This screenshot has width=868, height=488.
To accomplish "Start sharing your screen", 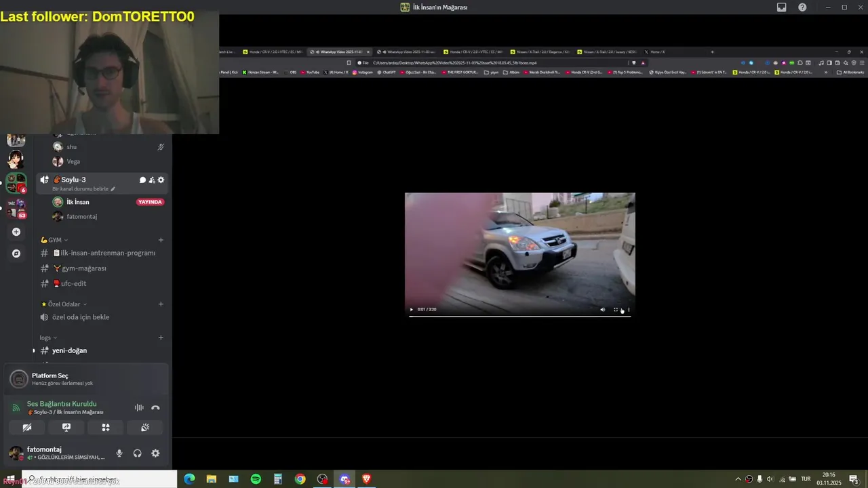I will pyautogui.click(x=66, y=428).
